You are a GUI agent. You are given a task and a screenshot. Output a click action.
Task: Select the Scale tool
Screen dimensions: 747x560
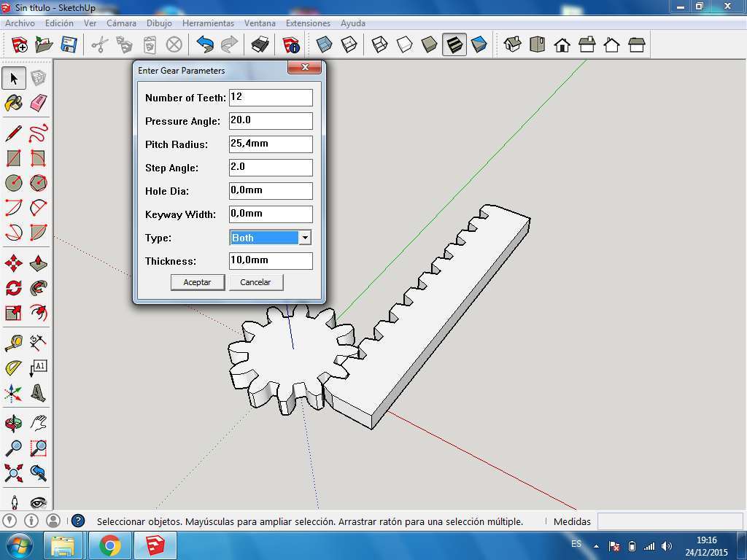[14, 312]
